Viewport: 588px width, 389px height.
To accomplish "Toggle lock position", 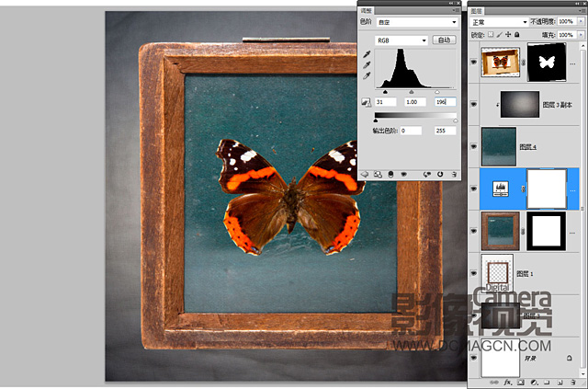I will point(508,35).
